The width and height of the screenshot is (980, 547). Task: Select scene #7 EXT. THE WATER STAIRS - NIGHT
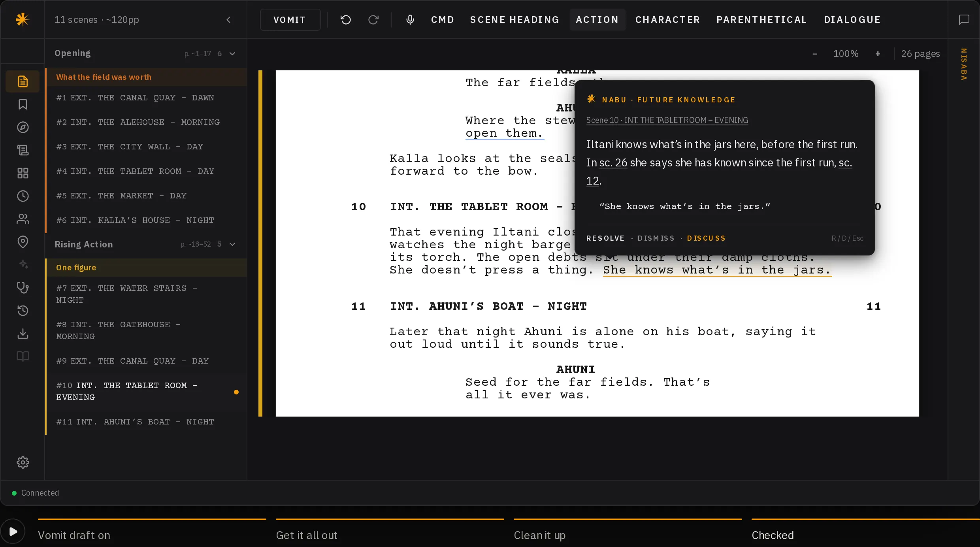(146, 294)
